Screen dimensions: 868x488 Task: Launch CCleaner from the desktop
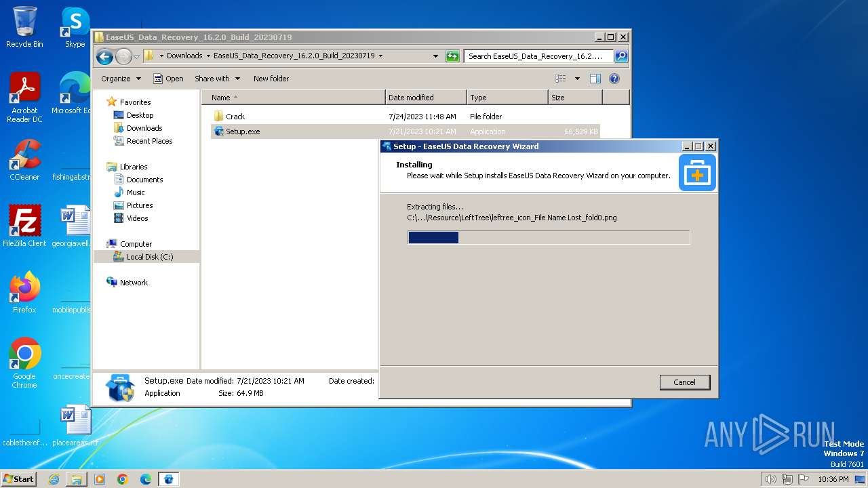click(24, 160)
